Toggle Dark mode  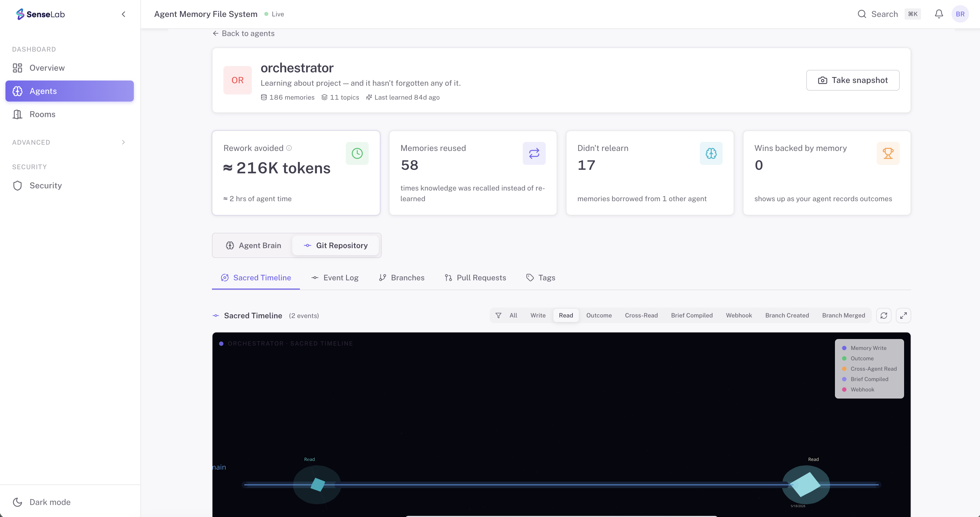click(x=70, y=502)
